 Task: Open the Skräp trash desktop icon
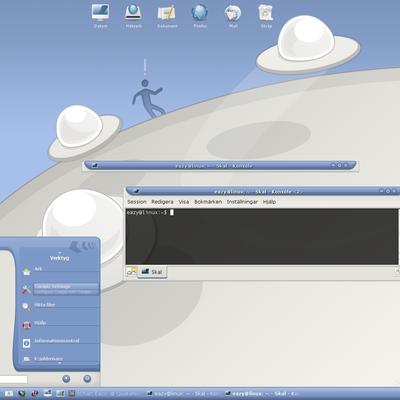pyautogui.click(x=266, y=15)
